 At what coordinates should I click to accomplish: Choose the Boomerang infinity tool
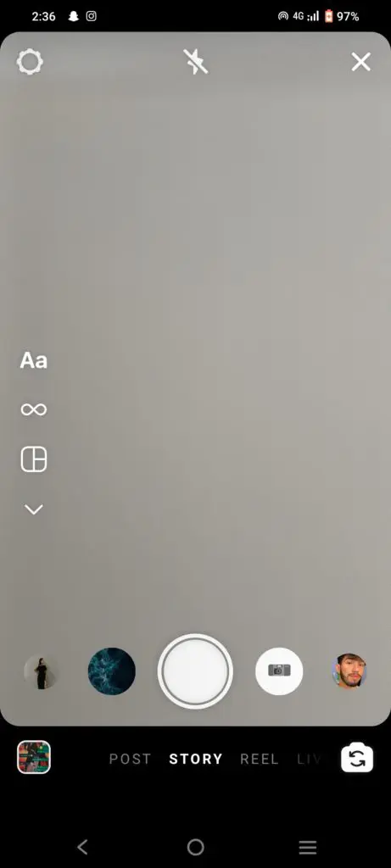point(34,409)
